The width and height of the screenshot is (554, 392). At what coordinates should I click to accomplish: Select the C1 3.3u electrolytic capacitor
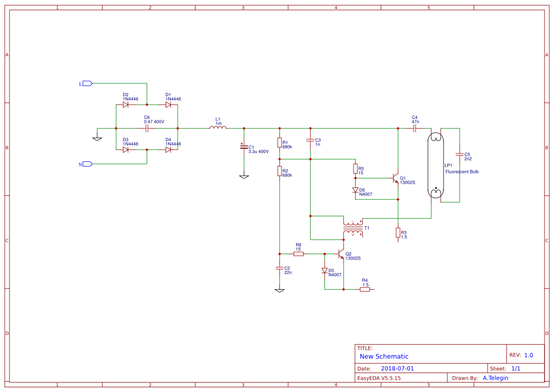click(244, 148)
